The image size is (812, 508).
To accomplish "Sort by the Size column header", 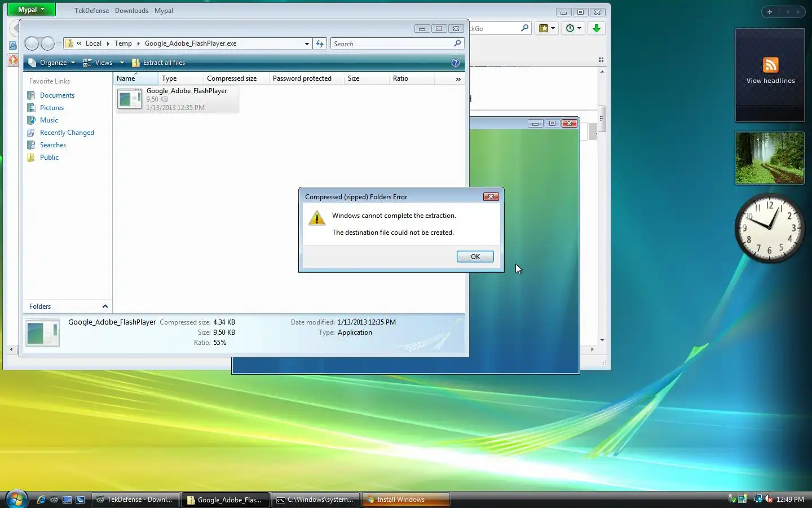I will coord(367,78).
